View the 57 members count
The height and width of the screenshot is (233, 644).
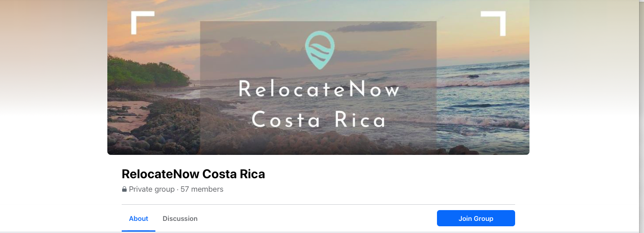[x=202, y=189]
